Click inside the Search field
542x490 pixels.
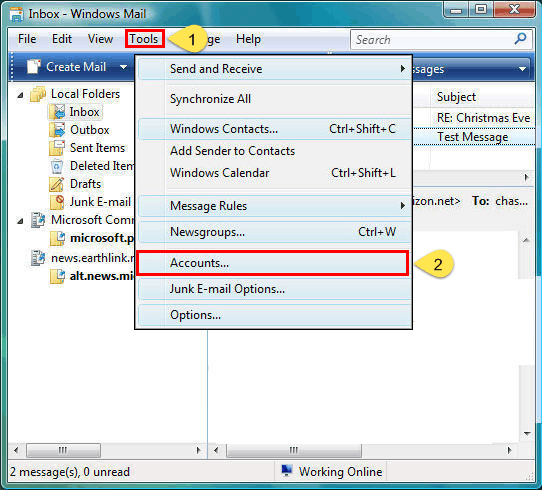pos(432,39)
